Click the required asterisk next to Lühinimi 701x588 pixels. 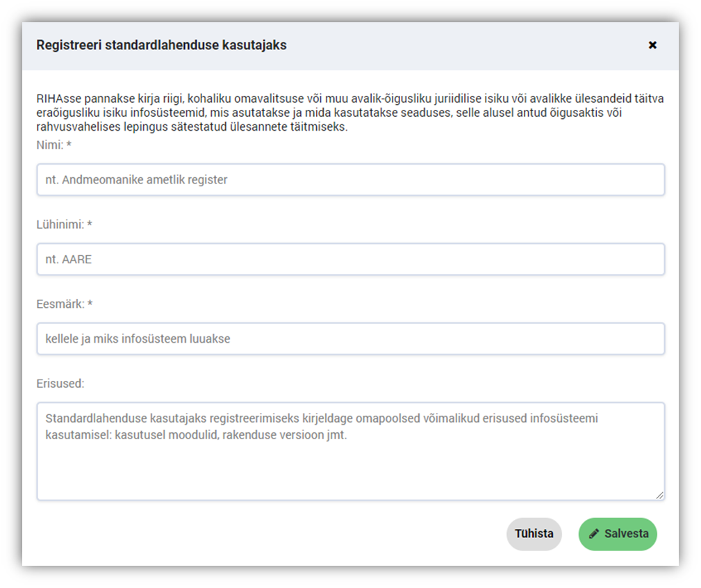coord(90,224)
